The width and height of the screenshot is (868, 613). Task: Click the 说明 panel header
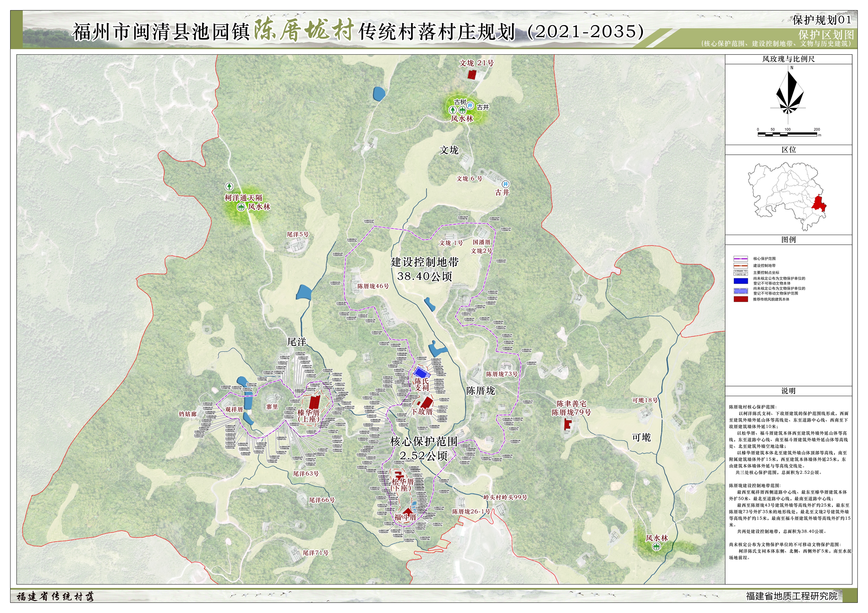788,391
